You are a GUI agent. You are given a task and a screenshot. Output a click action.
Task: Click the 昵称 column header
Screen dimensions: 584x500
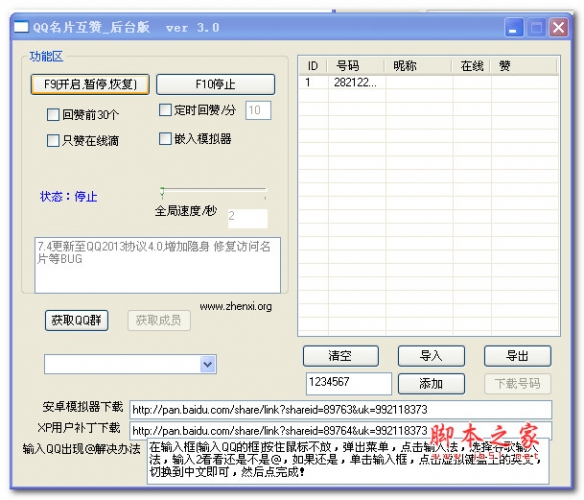coord(418,66)
